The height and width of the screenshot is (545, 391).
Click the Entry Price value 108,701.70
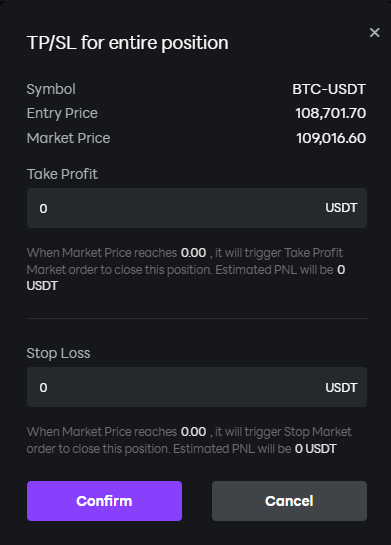point(331,113)
